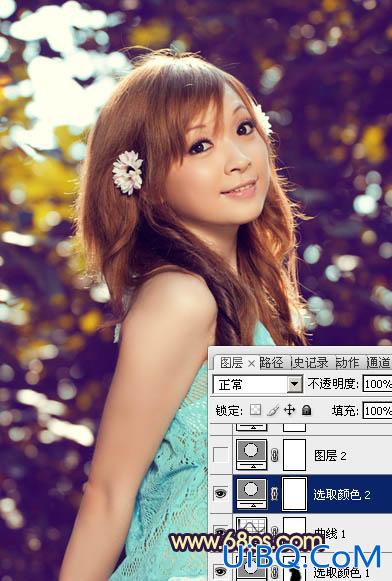Click adjustment thumbnail of 图层 2
This screenshot has height=581, width=392.
(252, 454)
